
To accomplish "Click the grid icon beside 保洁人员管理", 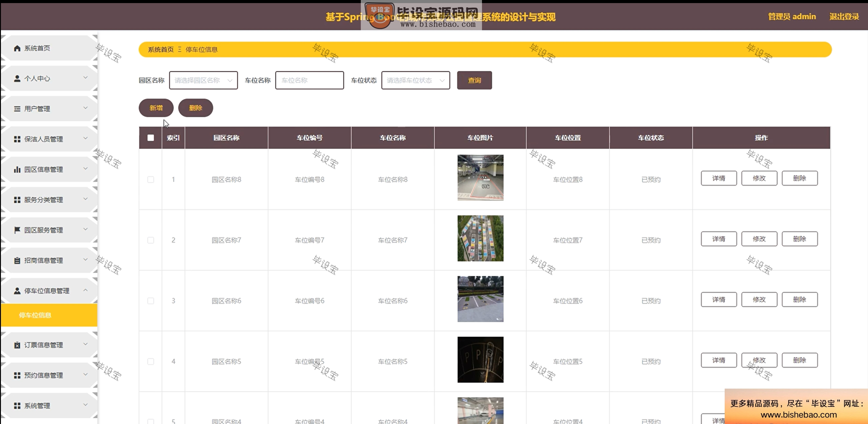I will [17, 139].
